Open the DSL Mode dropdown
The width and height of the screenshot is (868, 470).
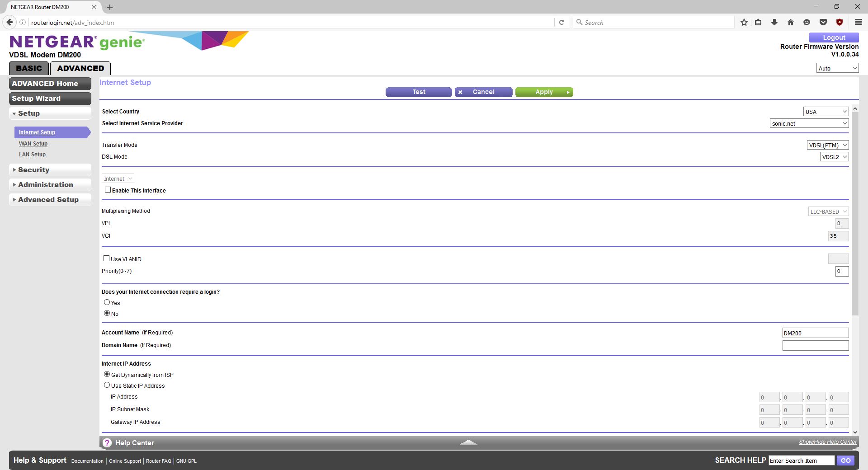(x=835, y=157)
